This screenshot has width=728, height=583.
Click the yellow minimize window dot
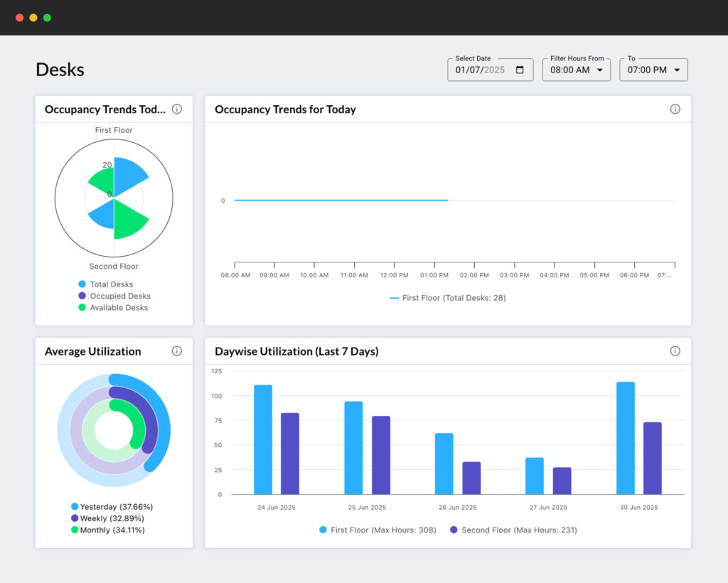pos(33,17)
